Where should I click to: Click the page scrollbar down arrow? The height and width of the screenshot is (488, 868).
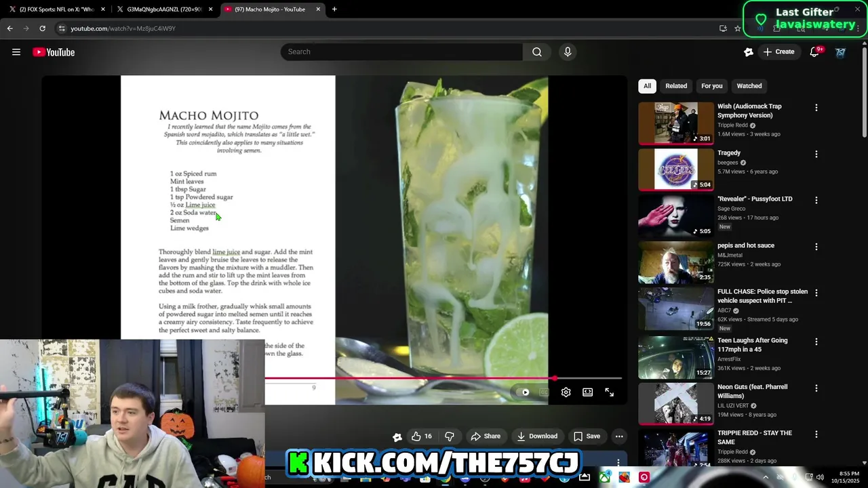[864, 463]
